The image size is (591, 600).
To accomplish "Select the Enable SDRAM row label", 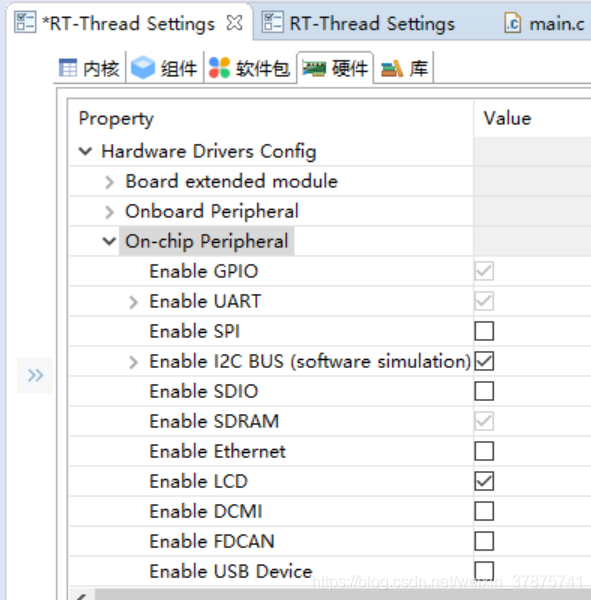I will 214,421.
